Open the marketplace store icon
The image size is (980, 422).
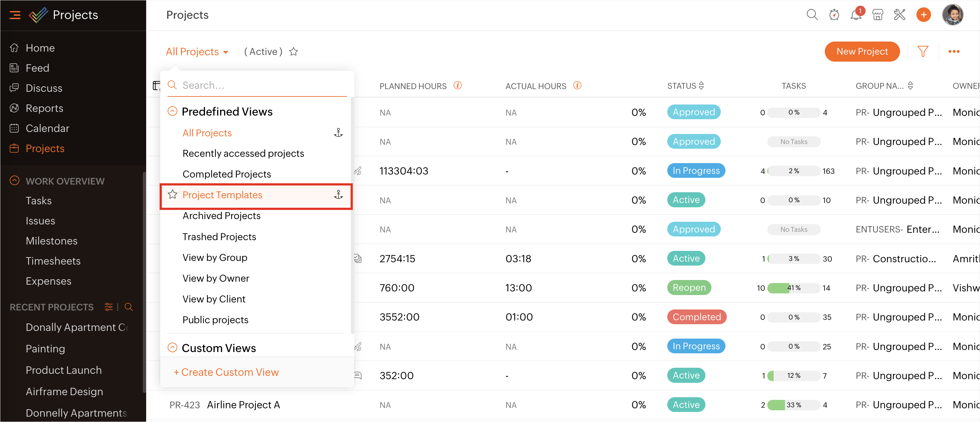pos(877,15)
